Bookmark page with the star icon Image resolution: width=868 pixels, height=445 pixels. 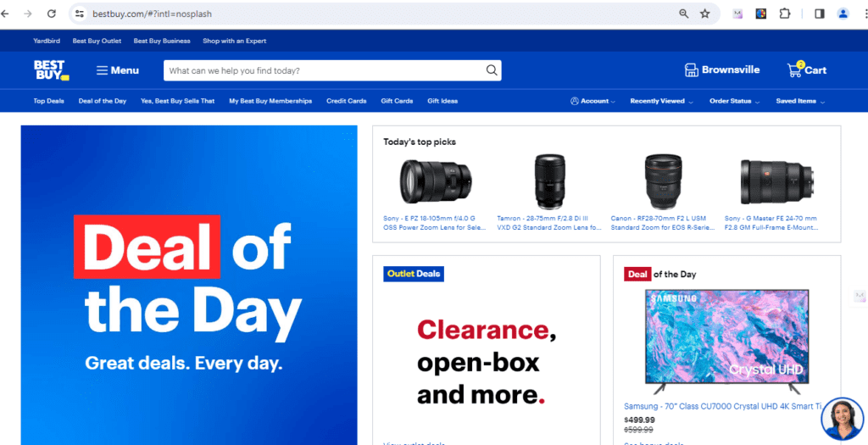coord(704,14)
